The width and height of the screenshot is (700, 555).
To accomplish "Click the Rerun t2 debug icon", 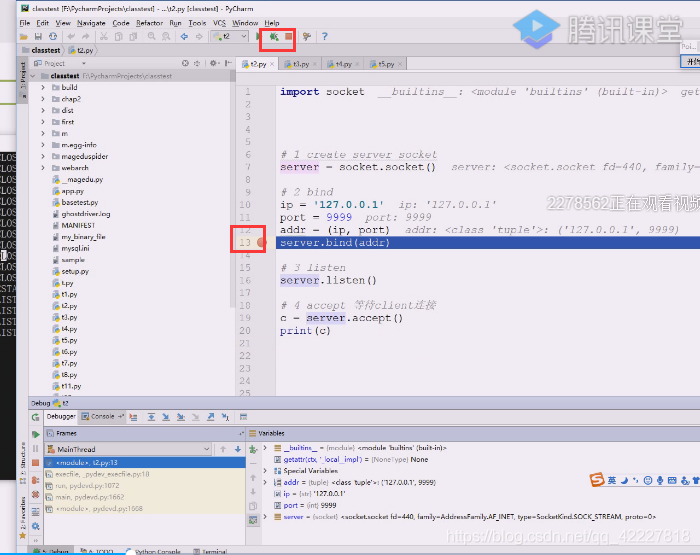I will pos(35,417).
